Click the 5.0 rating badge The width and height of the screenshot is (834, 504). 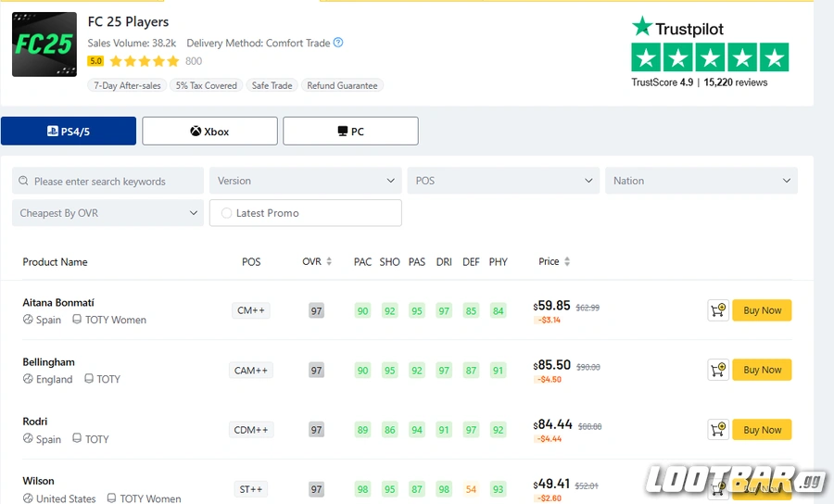coord(95,61)
